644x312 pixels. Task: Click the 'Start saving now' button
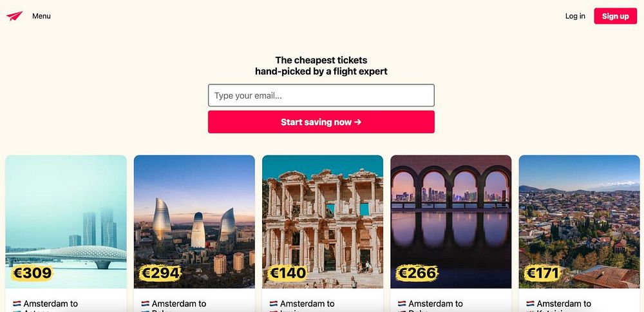[x=321, y=122]
